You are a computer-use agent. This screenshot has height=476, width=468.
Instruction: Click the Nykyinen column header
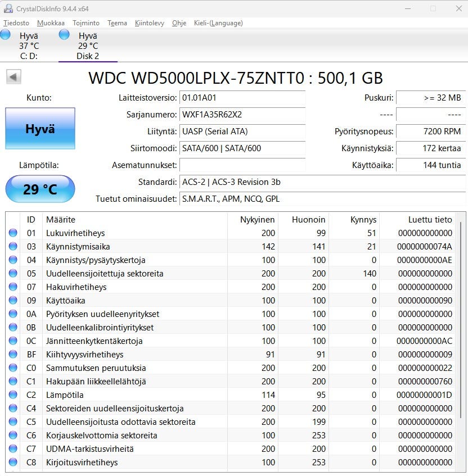point(253,220)
